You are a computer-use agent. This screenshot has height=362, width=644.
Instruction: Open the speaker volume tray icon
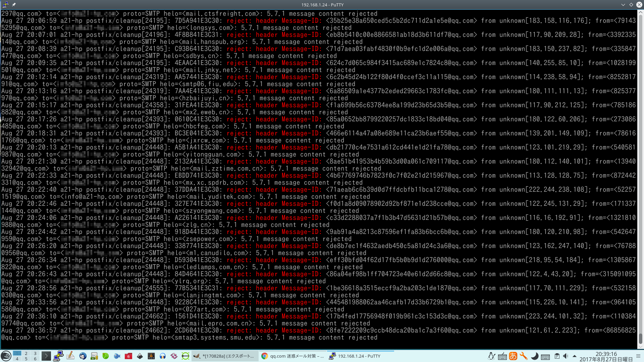[566, 356]
